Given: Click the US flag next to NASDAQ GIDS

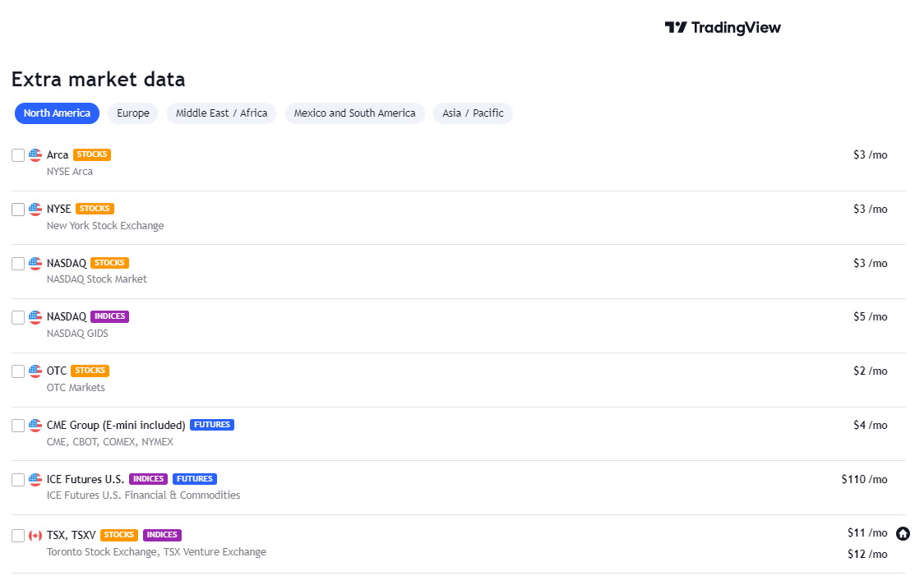Looking at the screenshot, I should coord(35,317).
